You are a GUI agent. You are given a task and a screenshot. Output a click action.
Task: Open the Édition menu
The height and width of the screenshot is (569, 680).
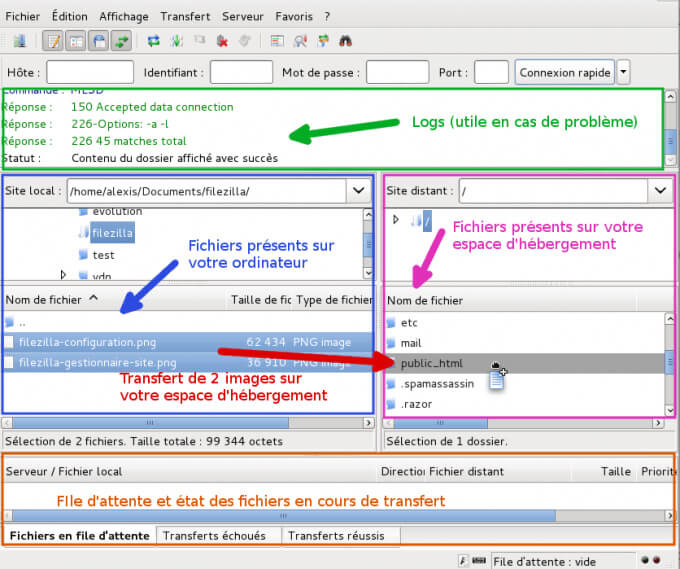coord(69,16)
